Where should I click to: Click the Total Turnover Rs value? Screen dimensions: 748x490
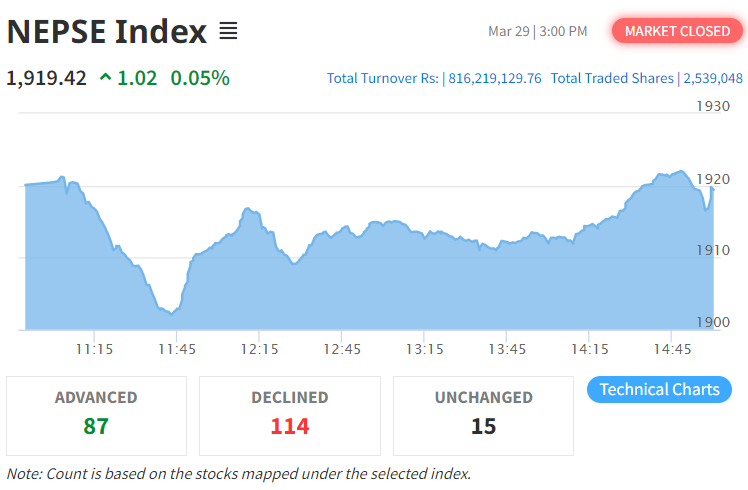(494, 78)
